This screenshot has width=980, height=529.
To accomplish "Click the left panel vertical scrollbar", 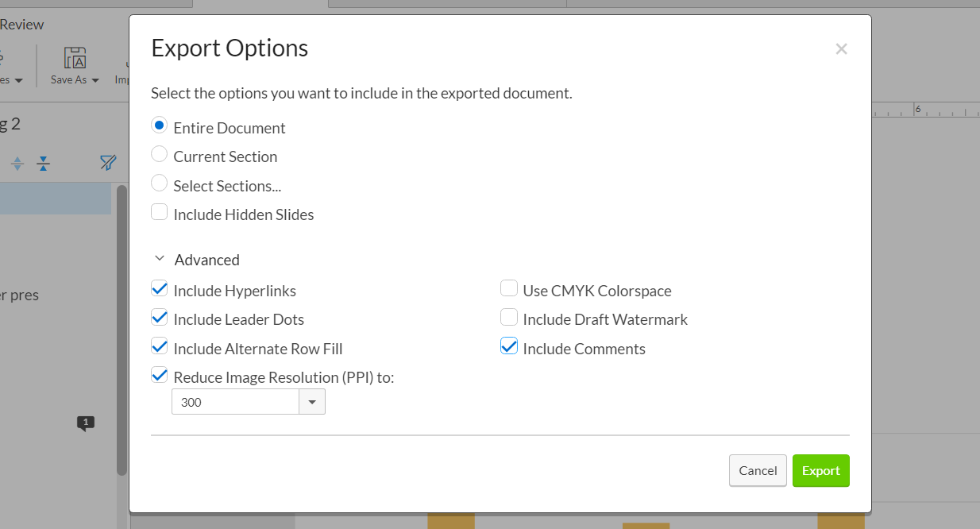I will tap(122, 330).
